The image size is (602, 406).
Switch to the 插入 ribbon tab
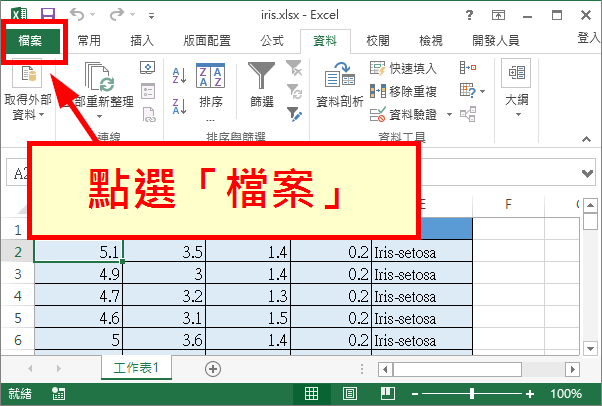click(x=142, y=40)
